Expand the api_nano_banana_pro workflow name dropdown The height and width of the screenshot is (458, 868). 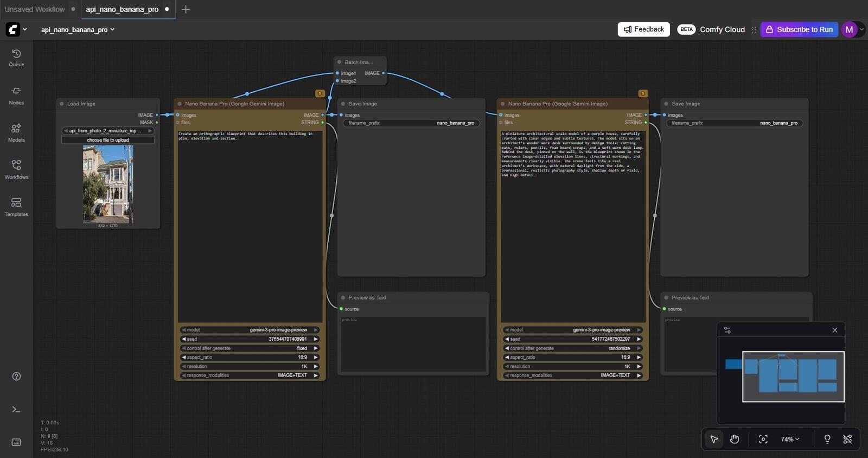(78, 30)
